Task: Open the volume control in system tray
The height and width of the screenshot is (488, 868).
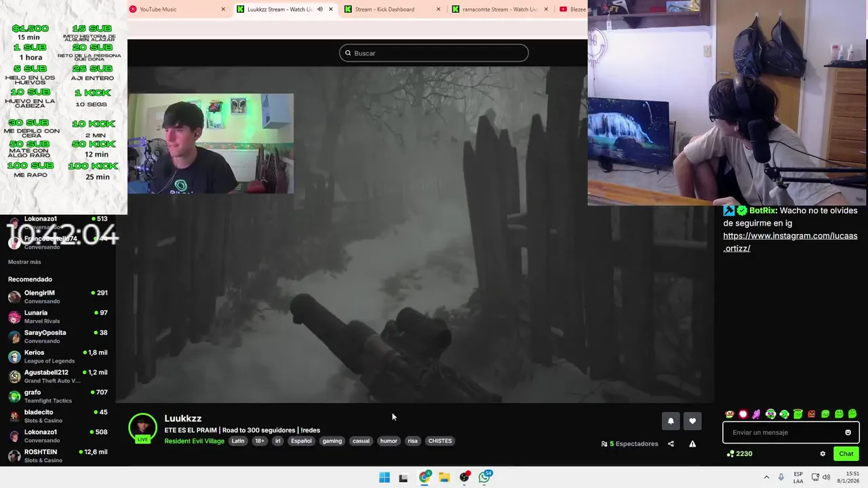Action: coord(826,477)
